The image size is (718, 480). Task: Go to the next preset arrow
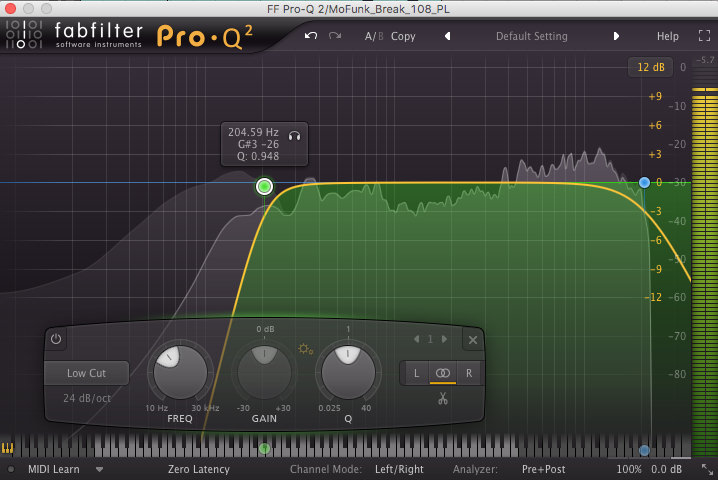[616, 36]
